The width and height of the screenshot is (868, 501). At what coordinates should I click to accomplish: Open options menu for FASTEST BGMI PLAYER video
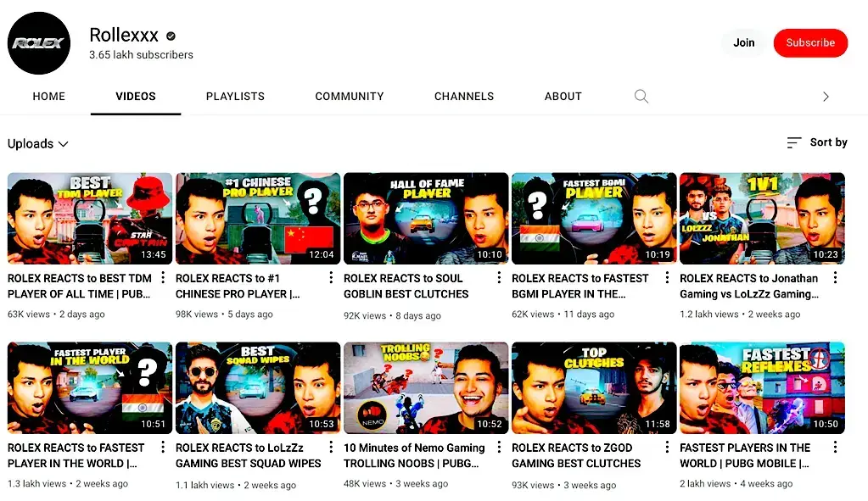click(667, 277)
